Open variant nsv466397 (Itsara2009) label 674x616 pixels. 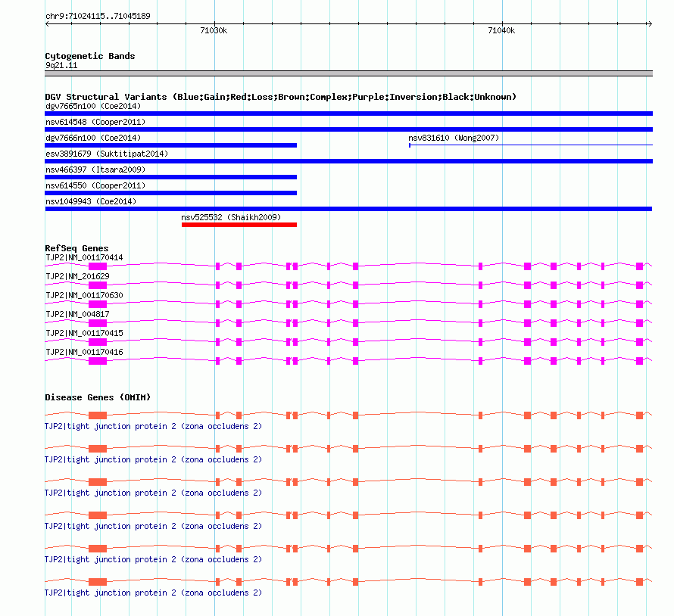[95, 170]
